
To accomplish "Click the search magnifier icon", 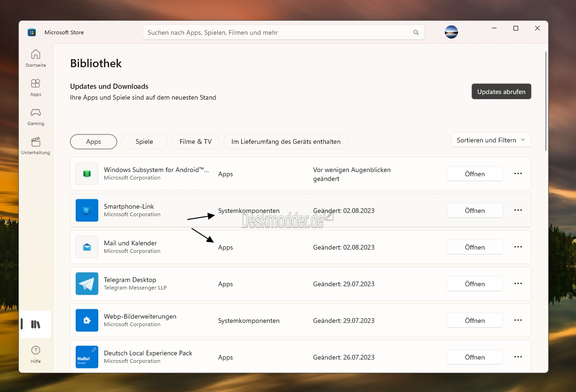I will 416,32.
